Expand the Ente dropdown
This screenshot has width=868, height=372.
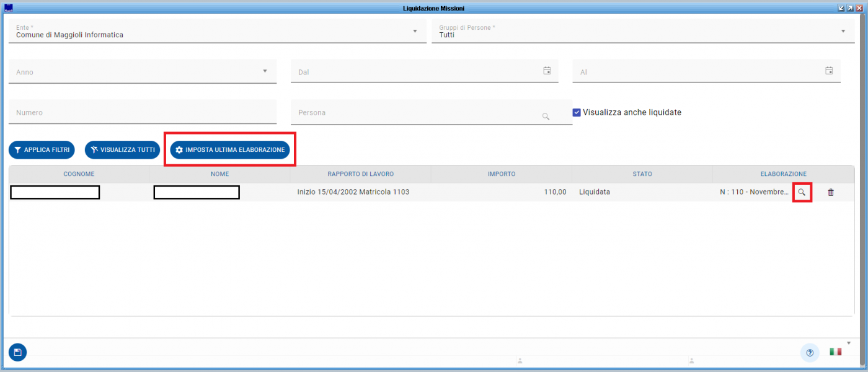point(415,31)
